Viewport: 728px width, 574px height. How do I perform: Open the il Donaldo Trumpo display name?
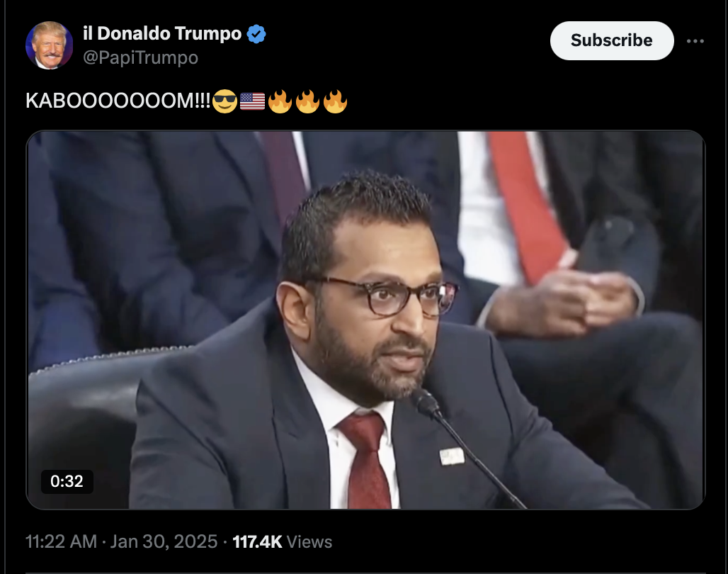[162, 33]
